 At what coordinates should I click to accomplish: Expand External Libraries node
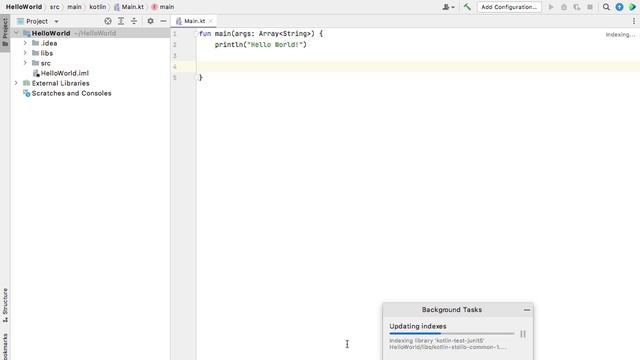[x=16, y=83]
